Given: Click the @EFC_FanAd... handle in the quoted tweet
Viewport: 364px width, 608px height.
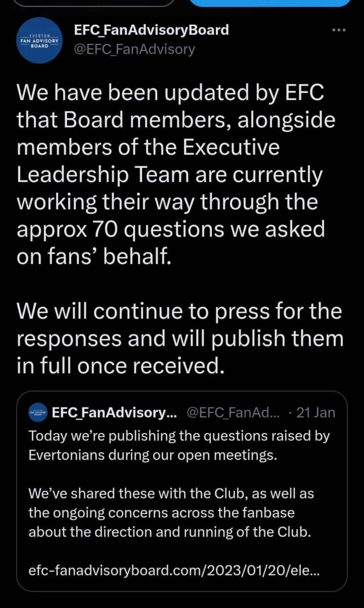Looking at the screenshot, I should 233,412.
